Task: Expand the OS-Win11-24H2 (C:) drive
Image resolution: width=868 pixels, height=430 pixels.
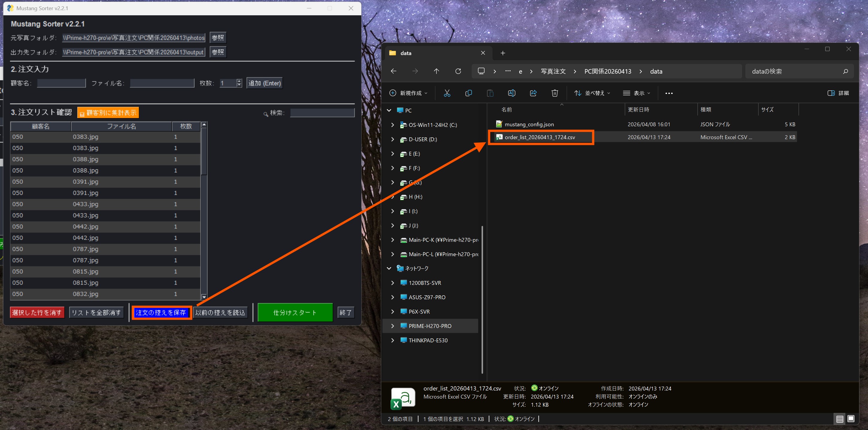Action: 392,125
